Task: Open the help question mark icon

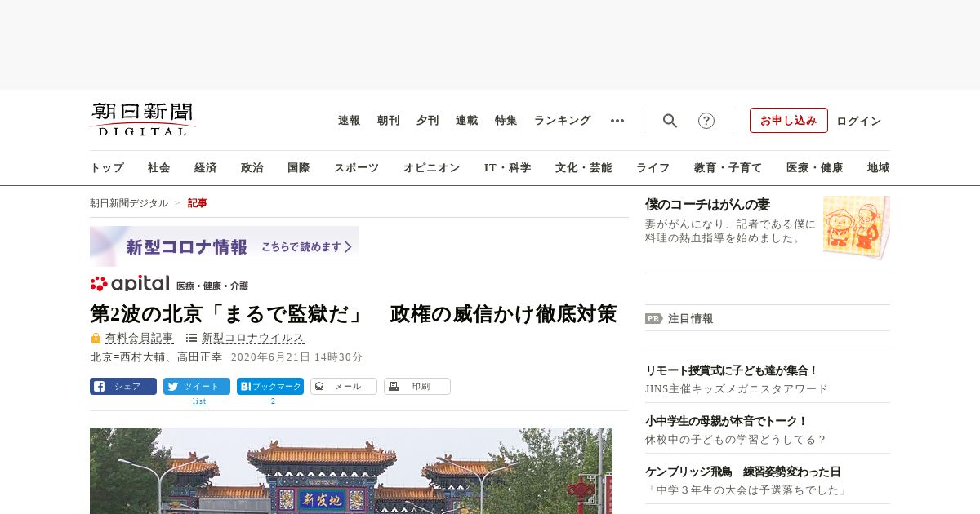Action: coord(706,121)
